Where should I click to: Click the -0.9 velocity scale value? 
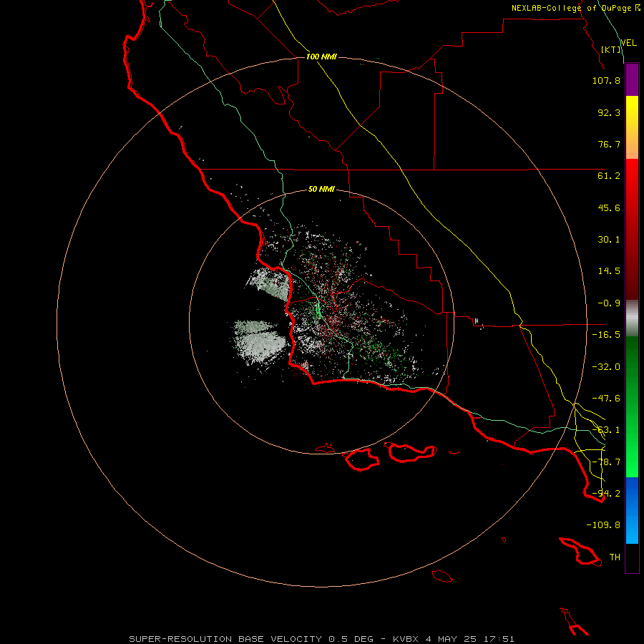(609, 303)
